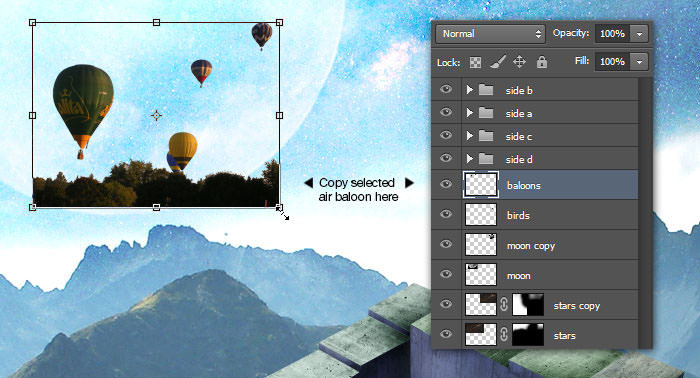Click the mask link icon on stars layer
This screenshot has height=378, width=700.
(x=504, y=335)
